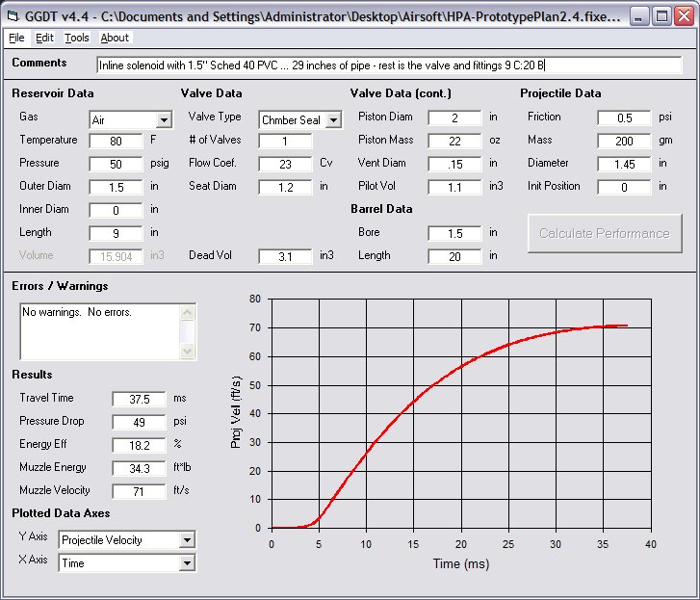
Task: Click the Muzzle Velocity result field
Action: coord(139,491)
